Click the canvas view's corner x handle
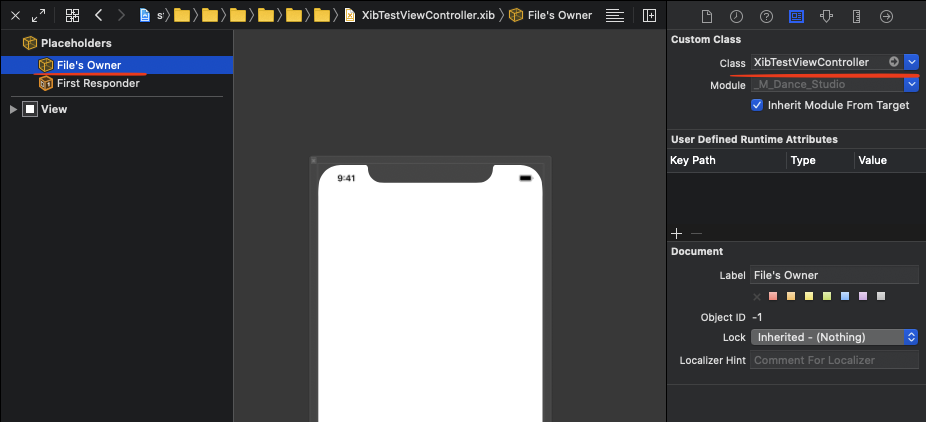Viewport: 926px width, 422px height. tap(314, 160)
